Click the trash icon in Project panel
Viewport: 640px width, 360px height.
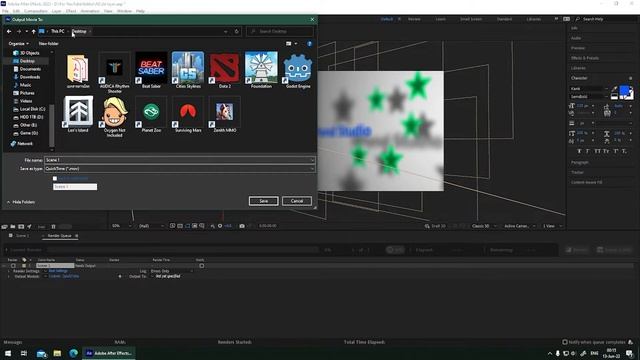coord(53,227)
